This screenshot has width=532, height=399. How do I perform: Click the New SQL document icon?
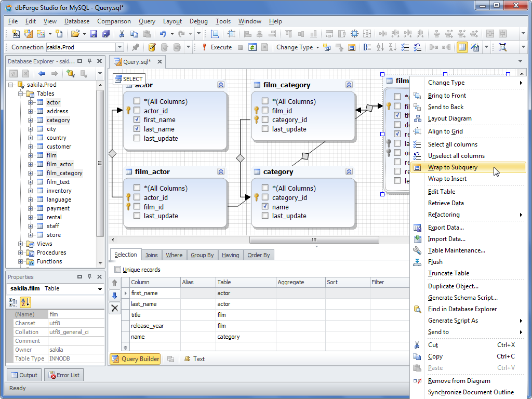[x=16, y=34]
